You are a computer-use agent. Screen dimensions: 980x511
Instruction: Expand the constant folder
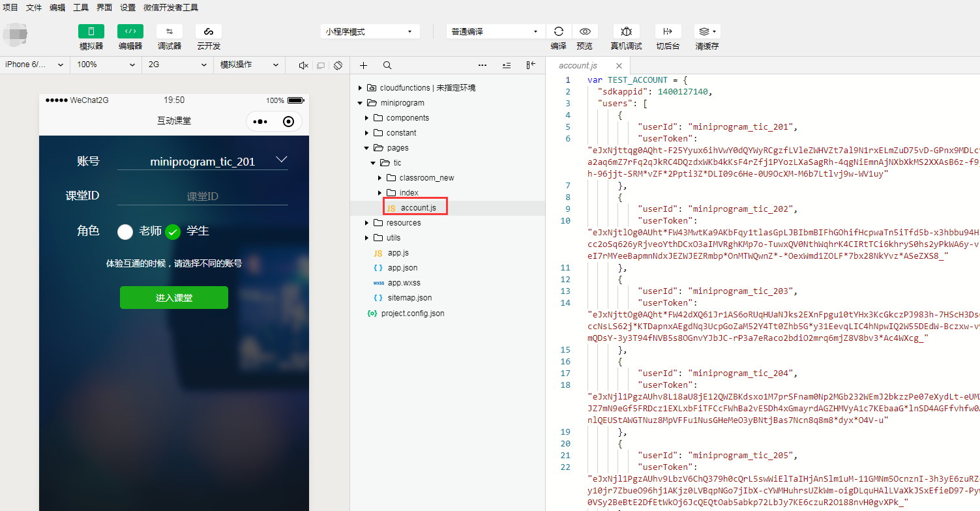[x=366, y=133]
